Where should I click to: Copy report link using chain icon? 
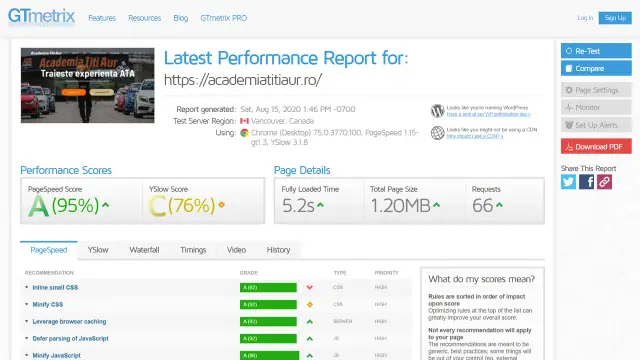pos(604,182)
